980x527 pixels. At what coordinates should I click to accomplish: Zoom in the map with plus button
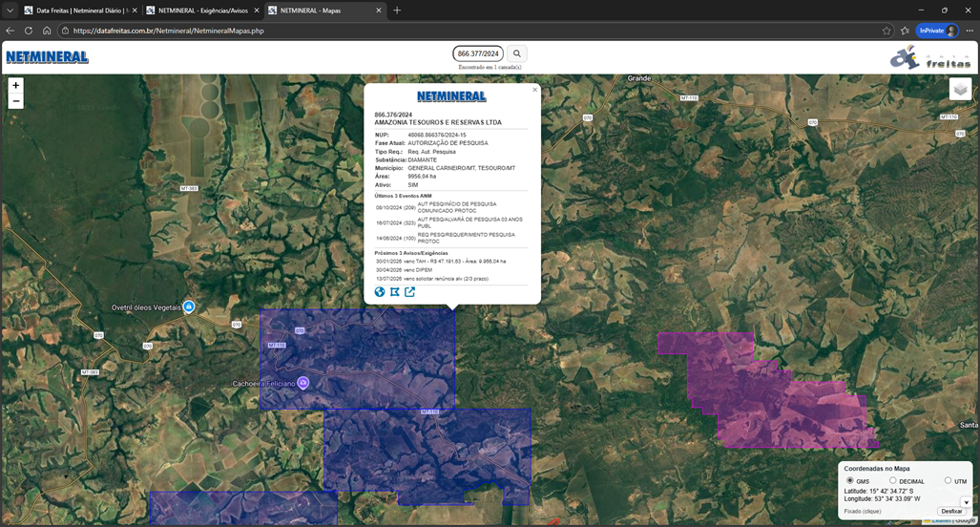point(15,85)
